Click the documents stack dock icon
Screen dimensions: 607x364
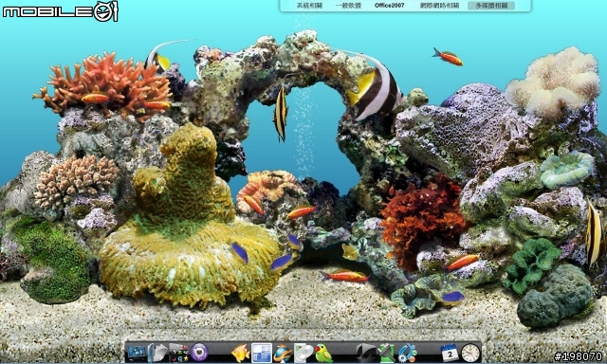[x=157, y=353]
